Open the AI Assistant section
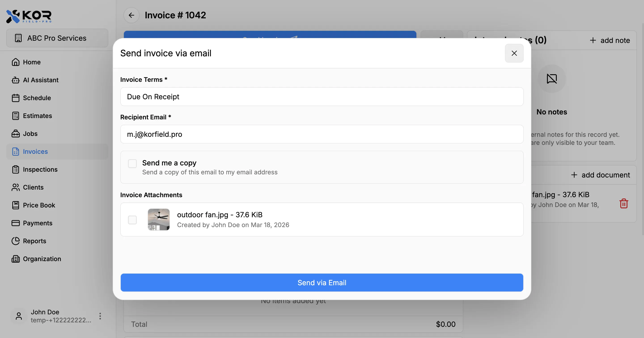This screenshot has height=338, width=644. coord(41,80)
